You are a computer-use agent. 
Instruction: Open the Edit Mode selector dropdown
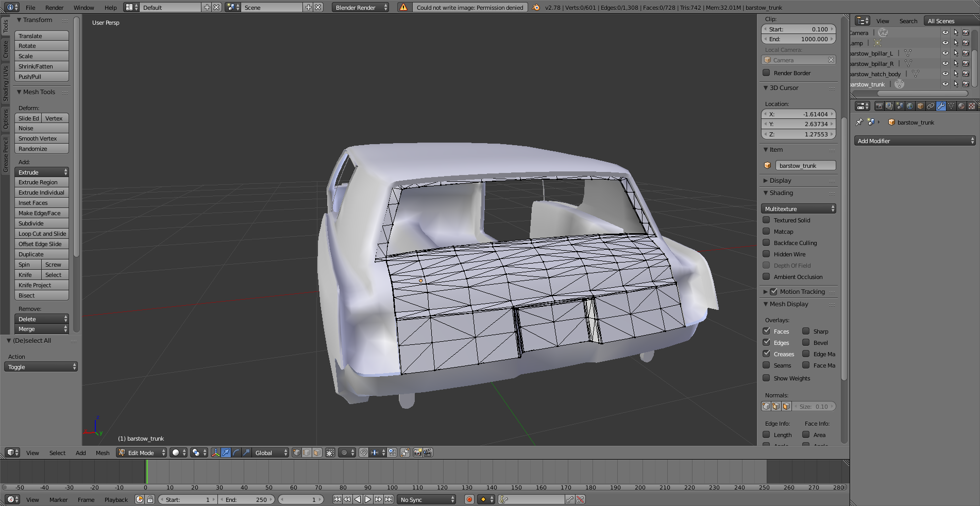[142, 453]
